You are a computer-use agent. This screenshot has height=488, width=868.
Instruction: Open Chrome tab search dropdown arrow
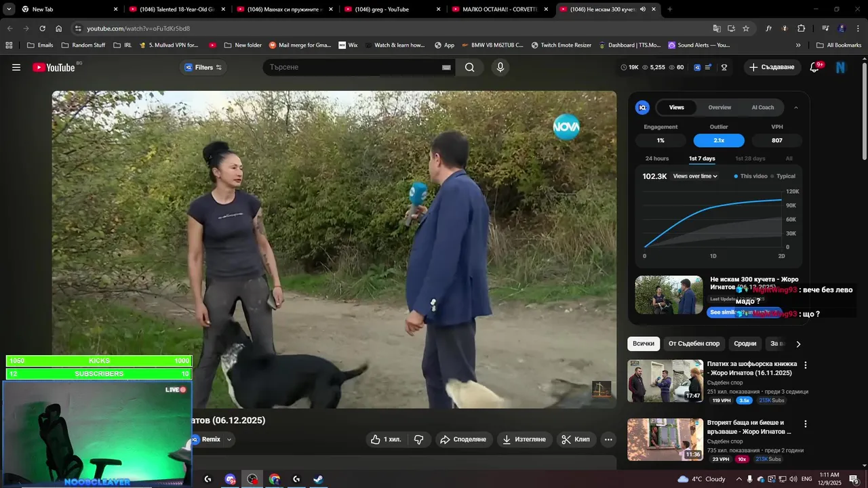[x=9, y=9]
